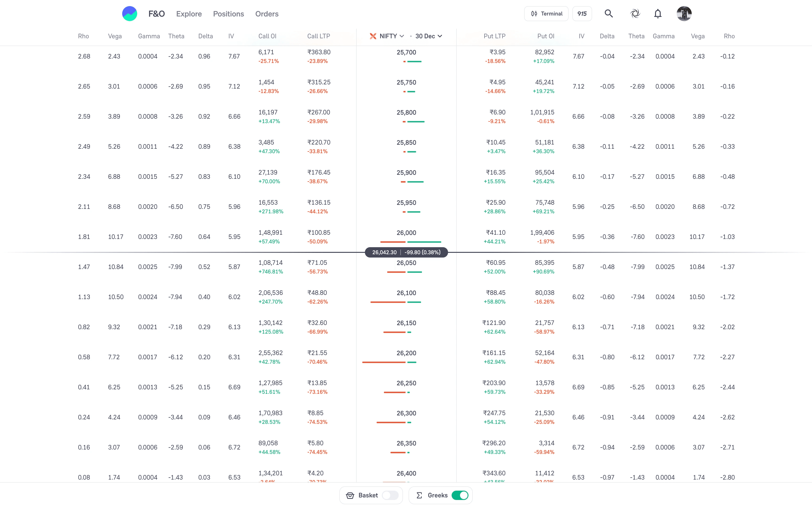
Task: Open the 30 Dec expiry dropdown
Action: (x=428, y=36)
